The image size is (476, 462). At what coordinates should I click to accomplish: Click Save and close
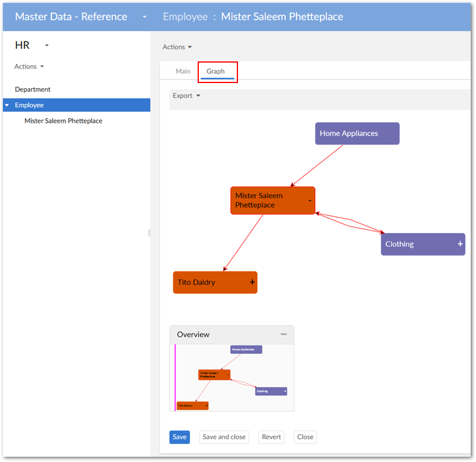point(224,437)
